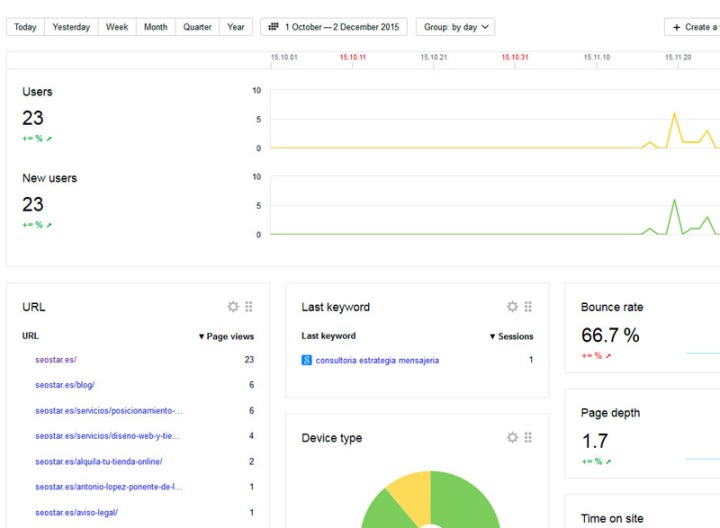Open Last keyword widget settings gear
The height and width of the screenshot is (528, 720).
tap(512, 307)
